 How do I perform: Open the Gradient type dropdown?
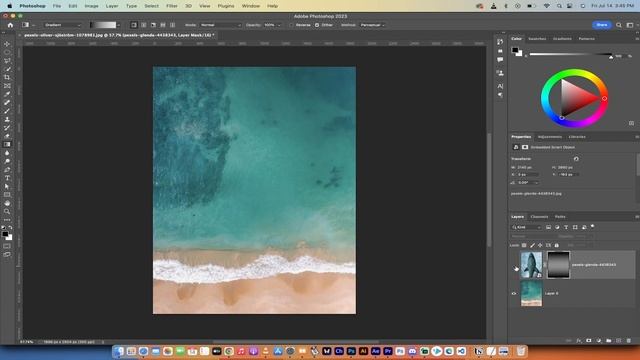63,25
